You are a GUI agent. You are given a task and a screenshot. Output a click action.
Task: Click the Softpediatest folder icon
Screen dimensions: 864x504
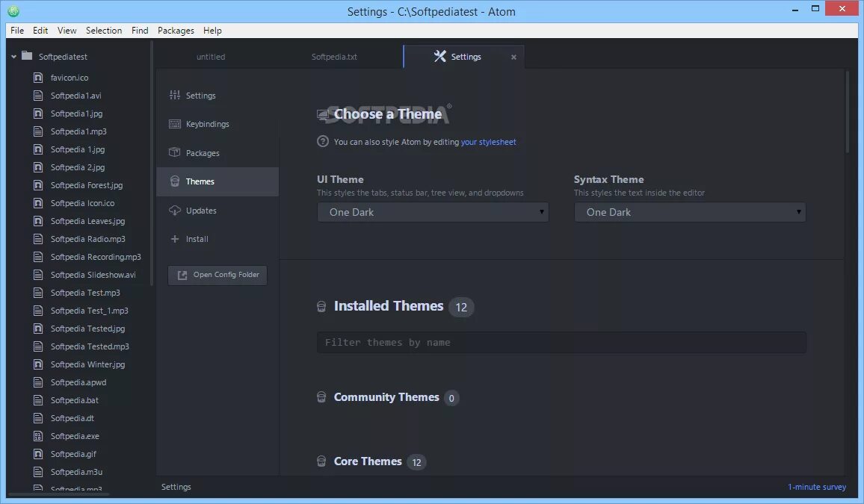click(27, 55)
